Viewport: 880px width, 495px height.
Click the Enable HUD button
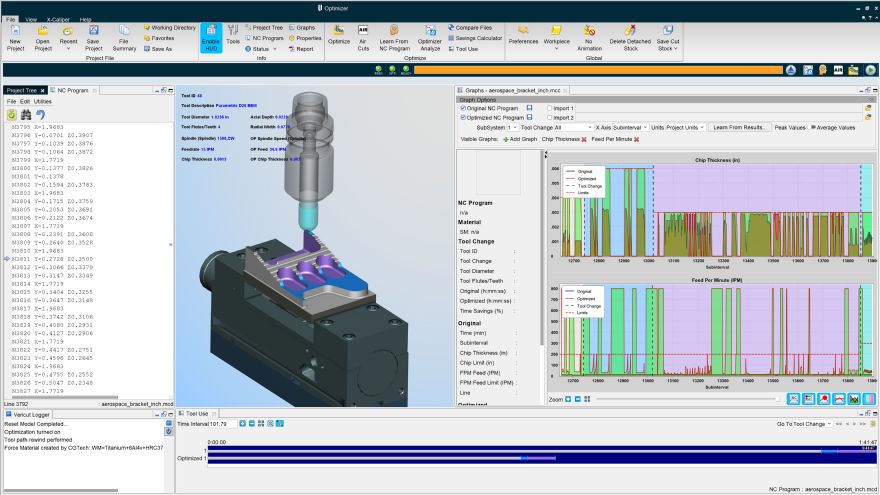pyautogui.click(x=210, y=38)
